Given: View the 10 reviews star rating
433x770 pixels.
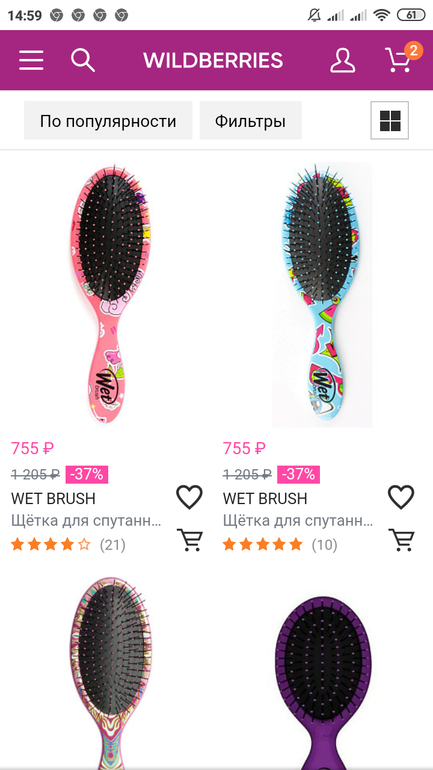Looking at the screenshot, I should coord(280,545).
